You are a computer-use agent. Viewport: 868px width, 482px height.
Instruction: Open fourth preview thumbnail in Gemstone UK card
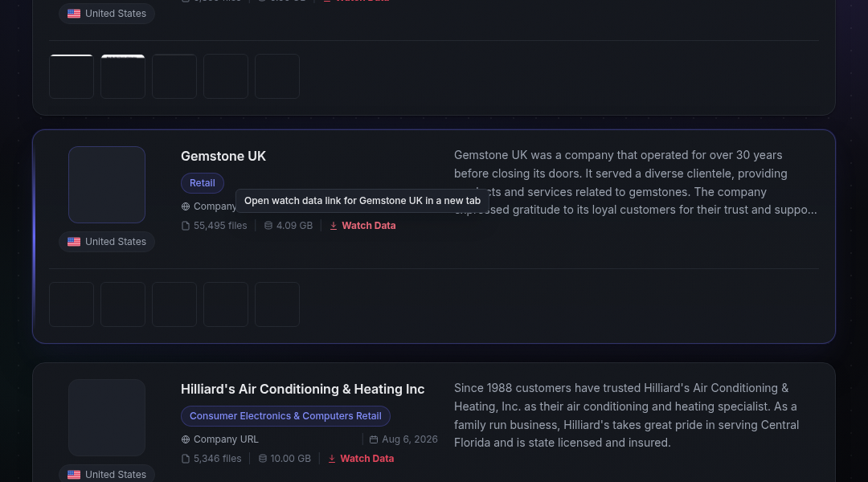click(x=226, y=304)
